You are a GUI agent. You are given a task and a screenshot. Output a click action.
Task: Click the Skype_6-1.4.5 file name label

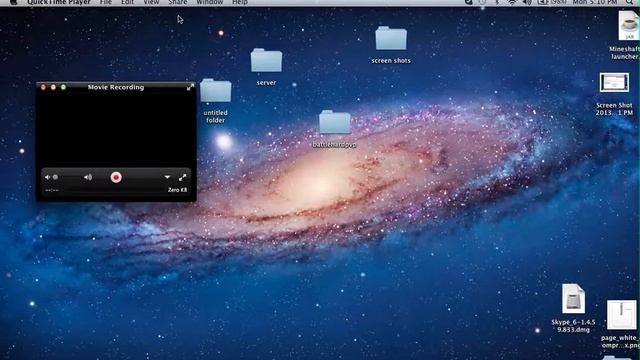573,326
